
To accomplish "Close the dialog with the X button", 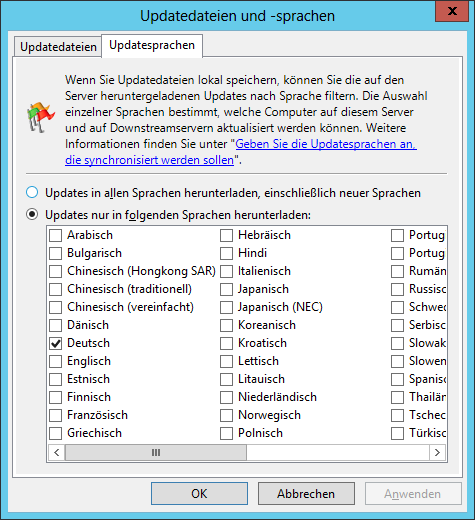I will pyautogui.click(x=452, y=11).
